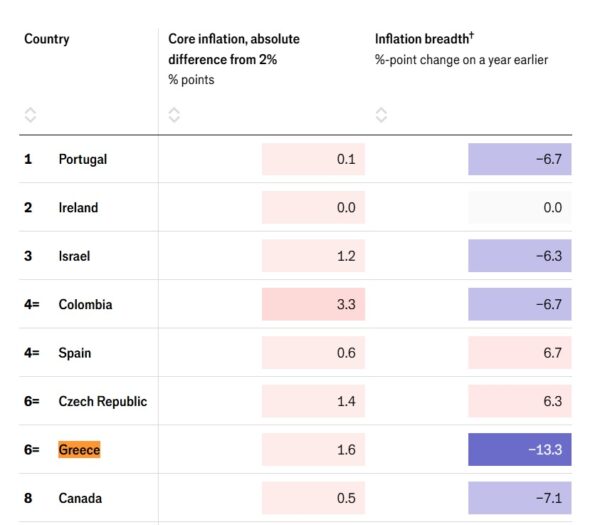The height and width of the screenshot is (525, 600).
Task: Click on the Portugal row label
Action: tap(82, 159)
